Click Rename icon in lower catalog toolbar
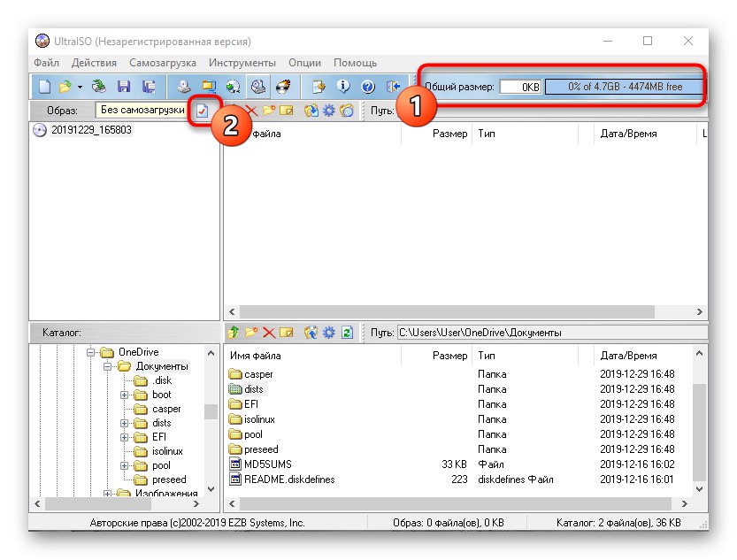The image size is (737, 560). pyautogui.click(x=287, y=333)
